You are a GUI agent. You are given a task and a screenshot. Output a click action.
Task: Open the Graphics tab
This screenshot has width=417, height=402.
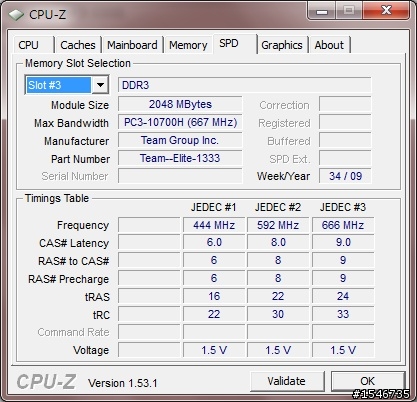point(282,45)
